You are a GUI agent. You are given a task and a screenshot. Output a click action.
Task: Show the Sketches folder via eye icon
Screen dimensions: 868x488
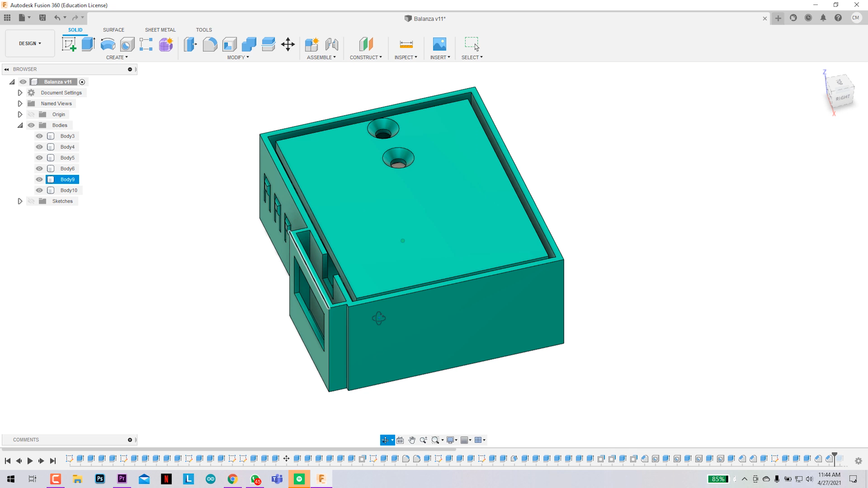pyautogui.click(x=31, y=201)
